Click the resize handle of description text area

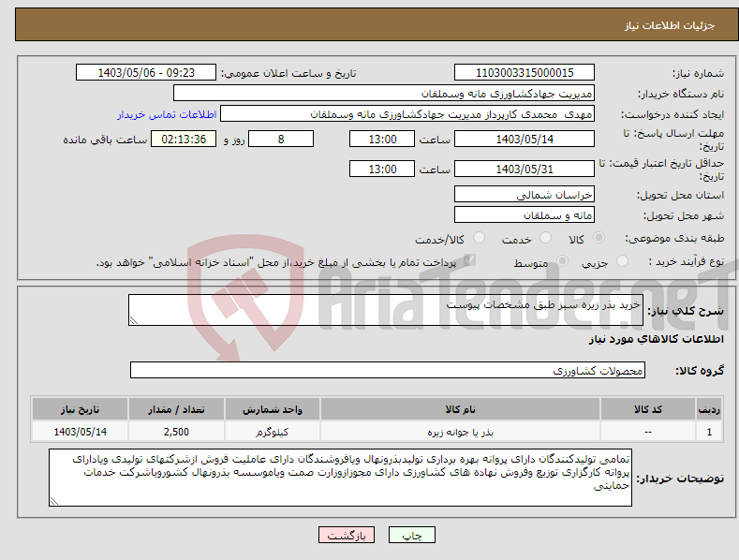point(134,320)
